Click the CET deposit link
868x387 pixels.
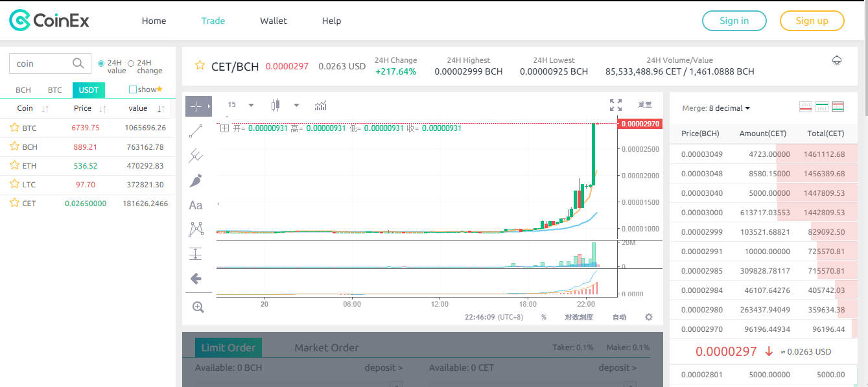pos(618,368)
